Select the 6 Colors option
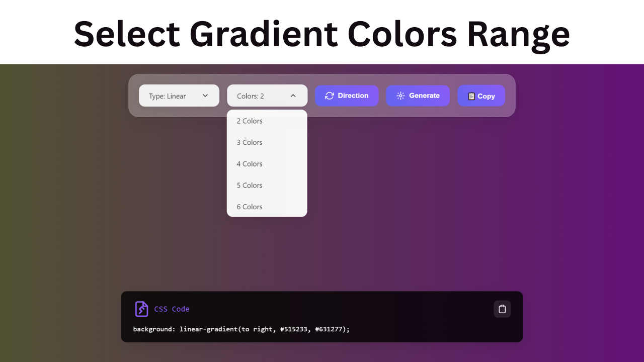Screen dimensions: 644x362 click(250, 207)
